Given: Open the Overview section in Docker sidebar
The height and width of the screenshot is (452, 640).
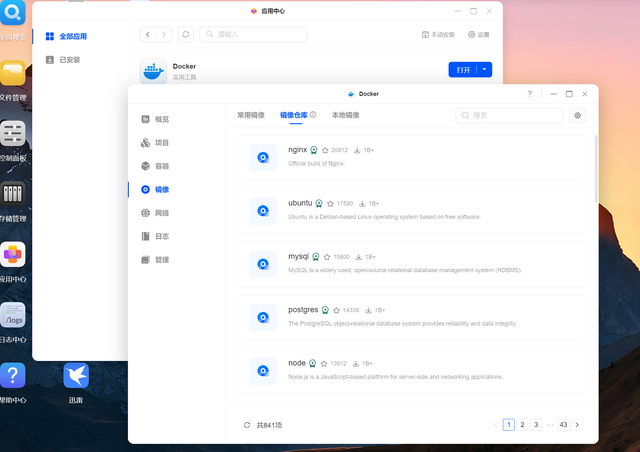Looking at the screenshot, I should [155, 119].
